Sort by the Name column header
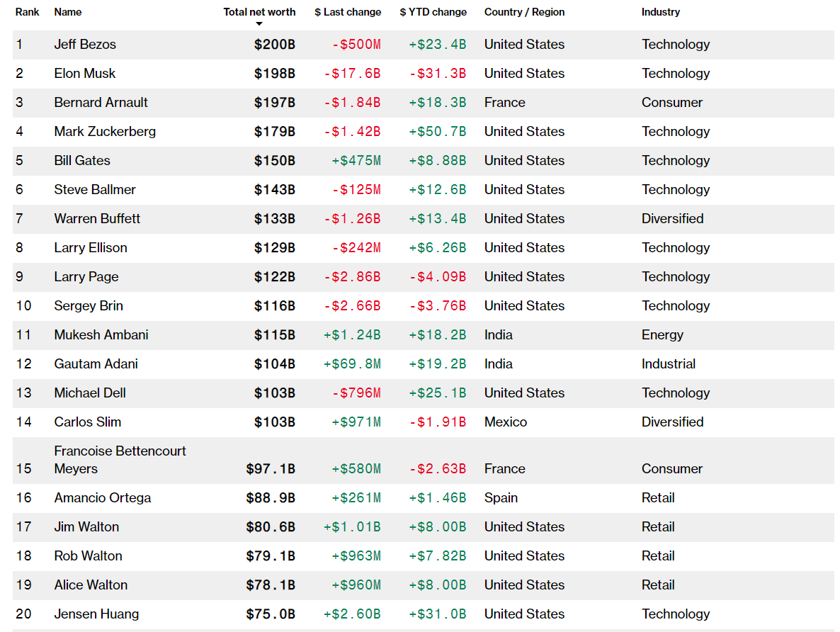 pos(68,12)
